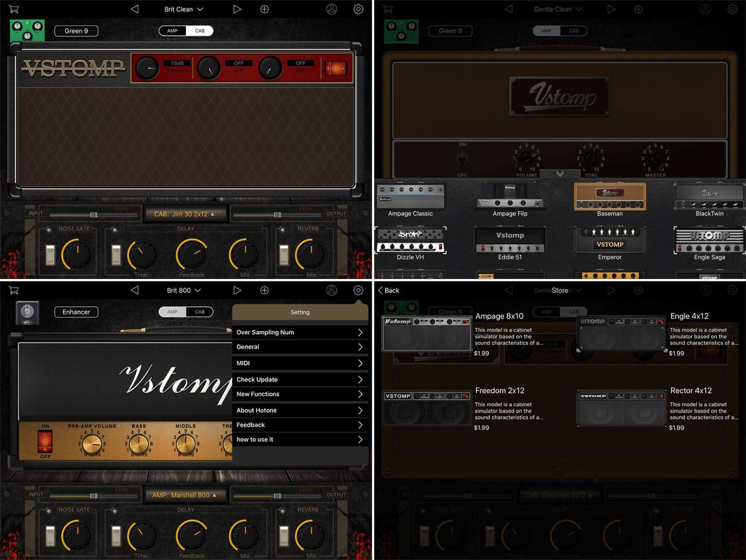Switch to CAB tab in Brit 800 panel

[x=199, y=312]
